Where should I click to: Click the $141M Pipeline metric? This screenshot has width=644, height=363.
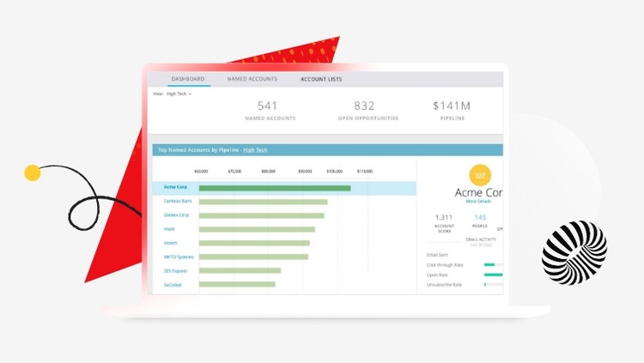[453, 110]
